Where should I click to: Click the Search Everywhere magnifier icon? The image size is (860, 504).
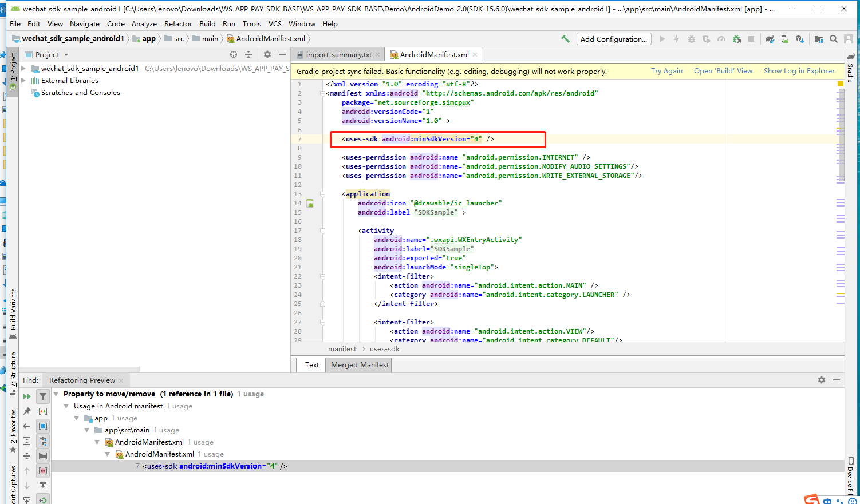coord(834,39)
